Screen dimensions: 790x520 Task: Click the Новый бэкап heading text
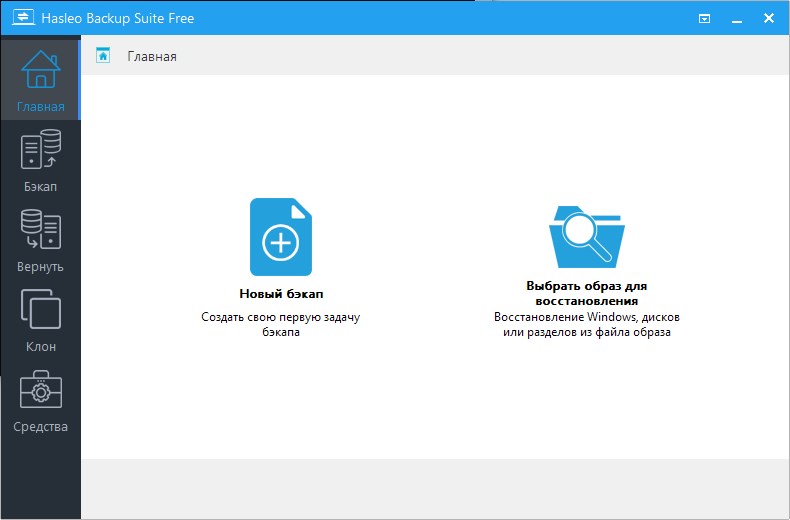point(281,294)
